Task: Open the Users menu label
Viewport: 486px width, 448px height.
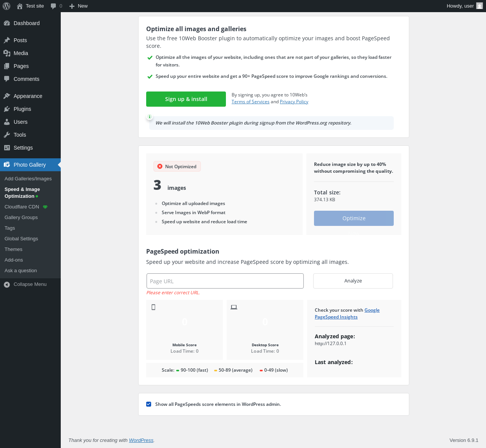Action: coord(21,122)
